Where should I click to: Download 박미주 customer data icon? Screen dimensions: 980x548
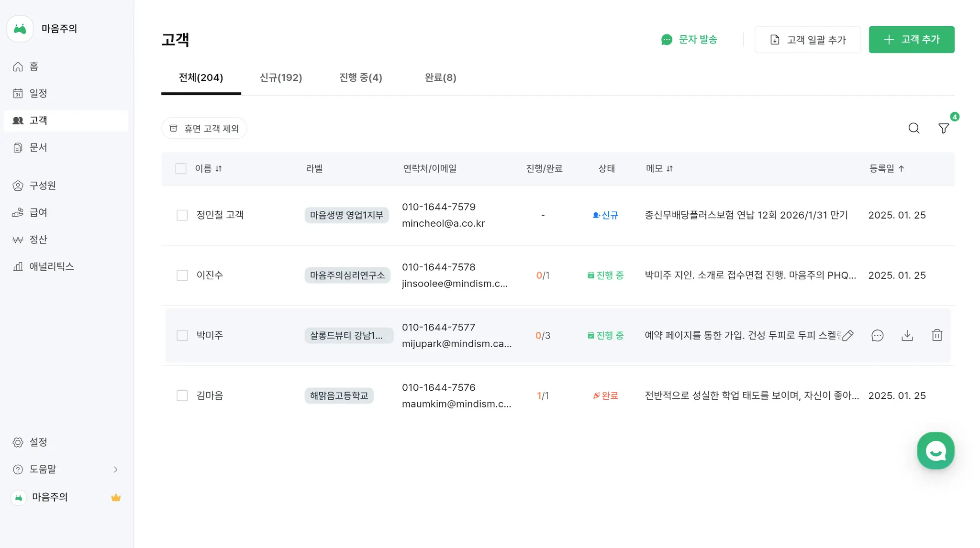coord(907,335)
